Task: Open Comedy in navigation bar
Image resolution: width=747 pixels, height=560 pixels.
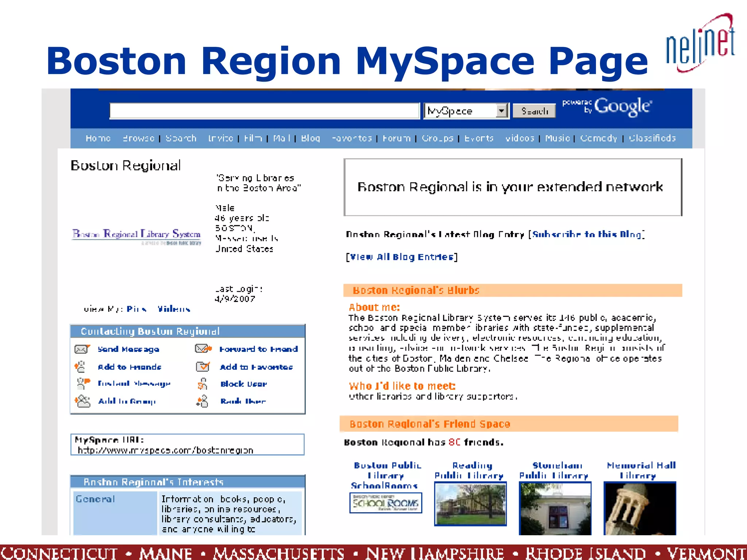Action: 599,138
